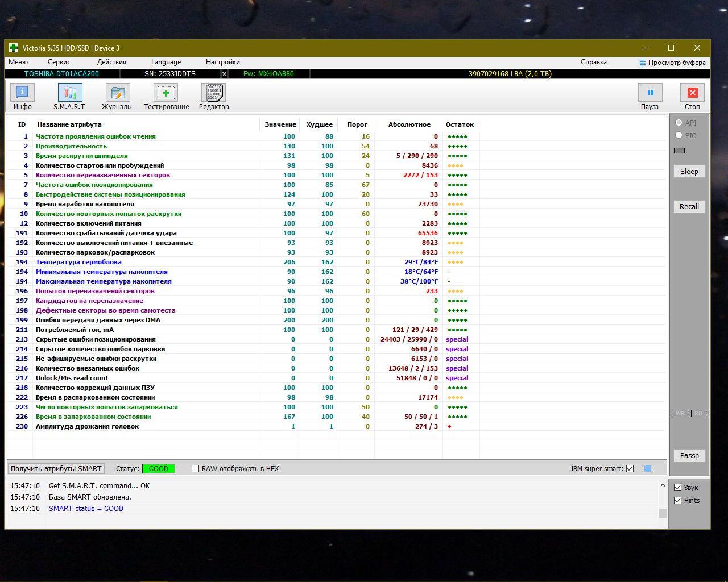Open the Сервис menu
728x582 pixels.
pyautogui.click(x=59, y=62)
